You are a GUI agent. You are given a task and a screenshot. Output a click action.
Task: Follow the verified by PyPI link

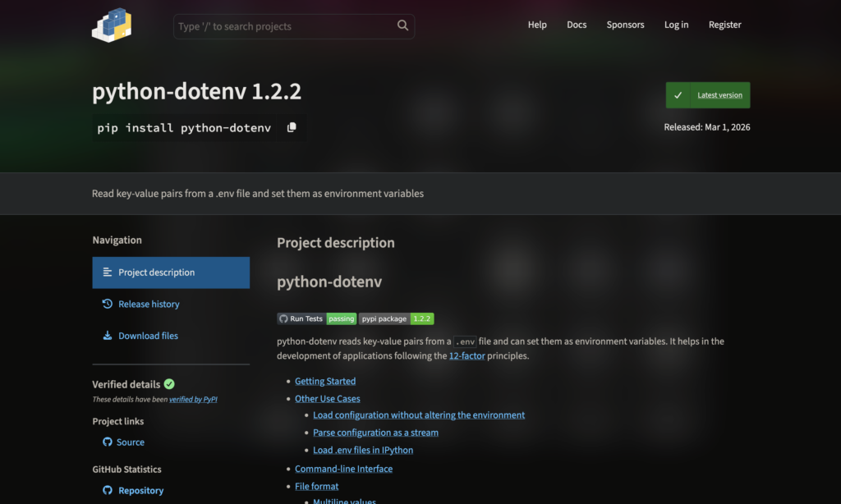pos(193,399)
